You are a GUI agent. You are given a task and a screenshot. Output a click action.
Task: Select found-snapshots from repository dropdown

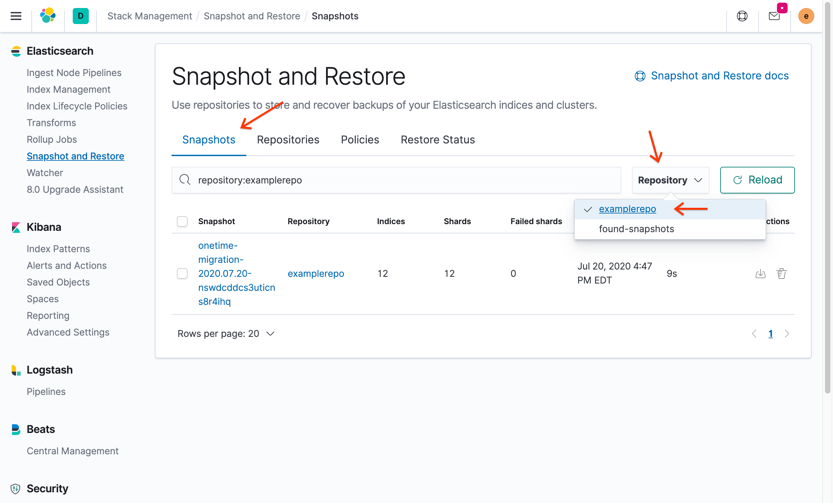click(636, 229)
